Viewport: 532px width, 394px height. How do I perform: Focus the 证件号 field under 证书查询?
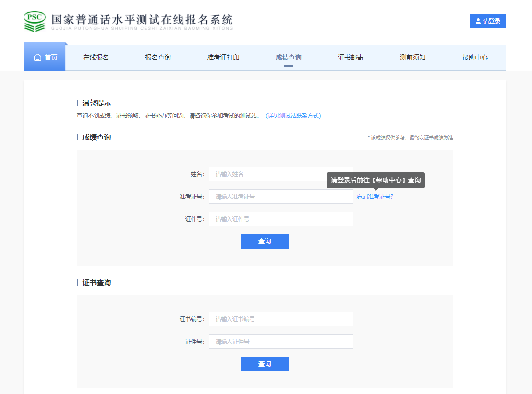click(281, 342)
